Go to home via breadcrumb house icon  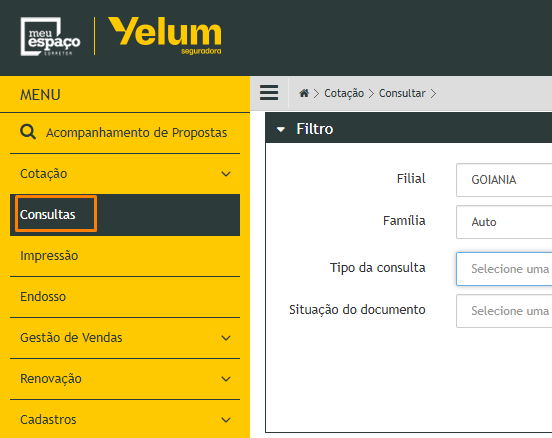(x=304, y=93)
